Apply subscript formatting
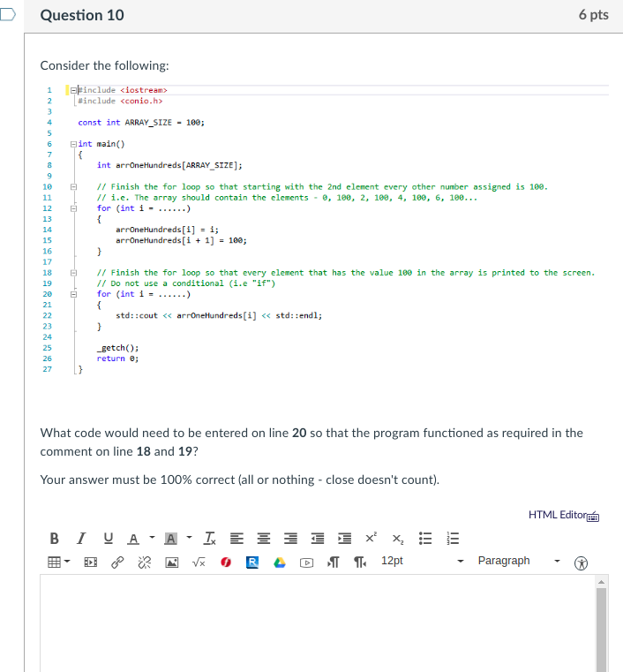The image size is (623, 672). 398,540
